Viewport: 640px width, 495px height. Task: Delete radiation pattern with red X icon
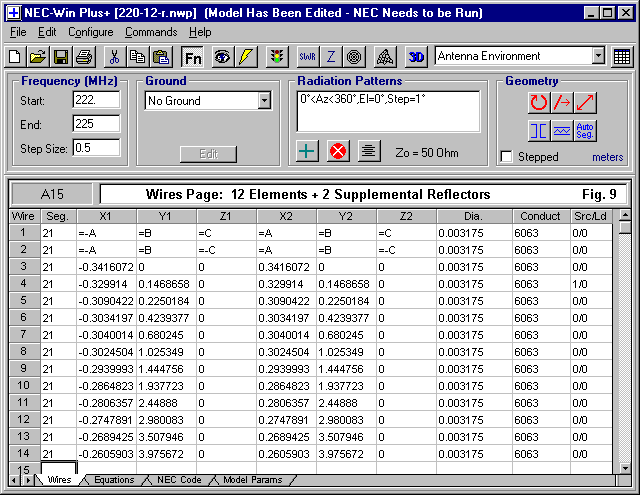[x=338, y=151]
